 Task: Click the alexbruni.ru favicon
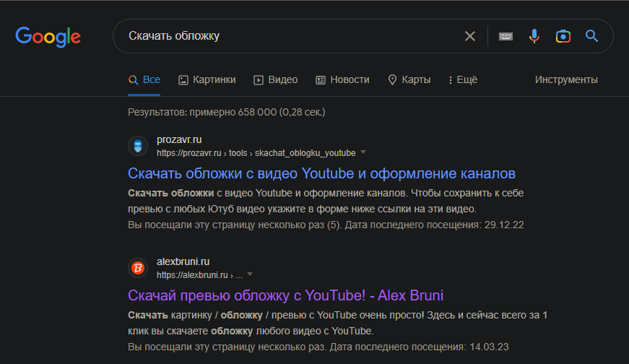[138, 268]
